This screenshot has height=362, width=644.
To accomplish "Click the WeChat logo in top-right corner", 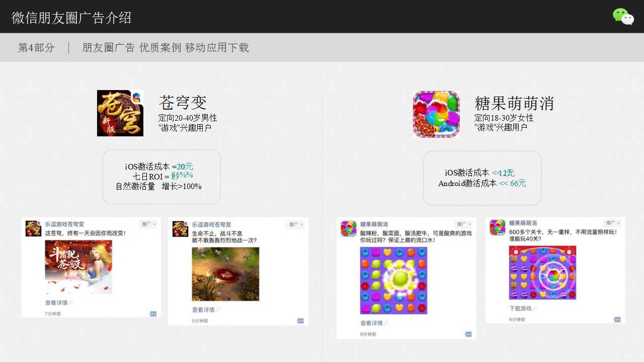I will pos(622,18).
